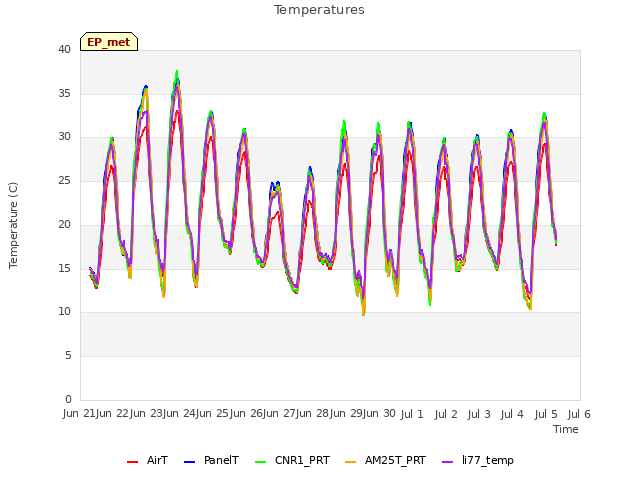Screen dimensions: 640x480
Task: Toggle the CNR1_PRT legend entry
Action: [x=292, y=461]
